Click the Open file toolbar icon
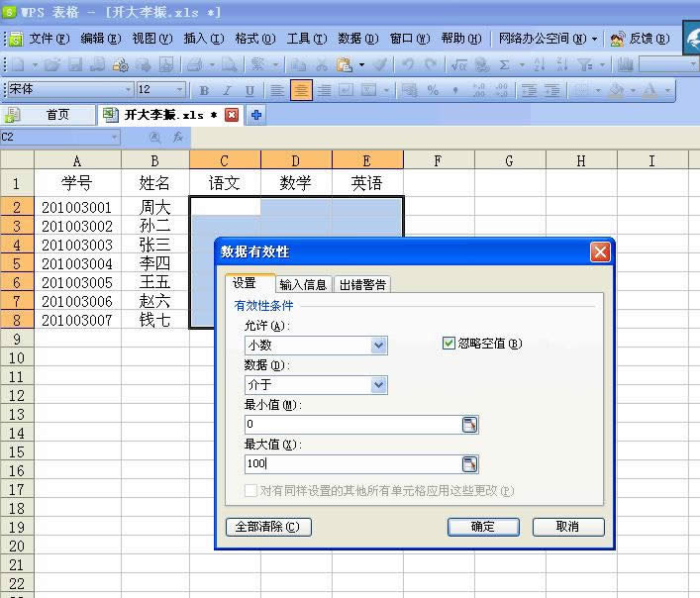Screen dimensions: 700x598 pos(52,65)
